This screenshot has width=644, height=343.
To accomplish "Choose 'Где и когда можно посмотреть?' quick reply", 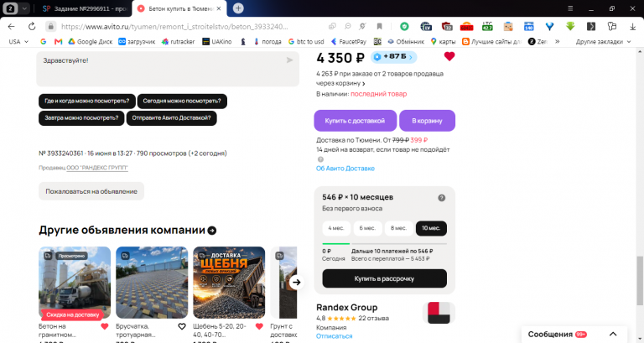I will [x=87, y=101].
